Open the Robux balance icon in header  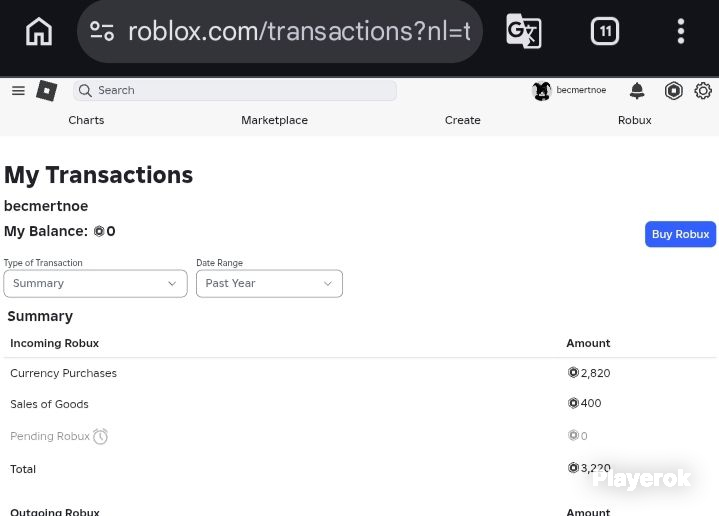click(x=674, y=90)
